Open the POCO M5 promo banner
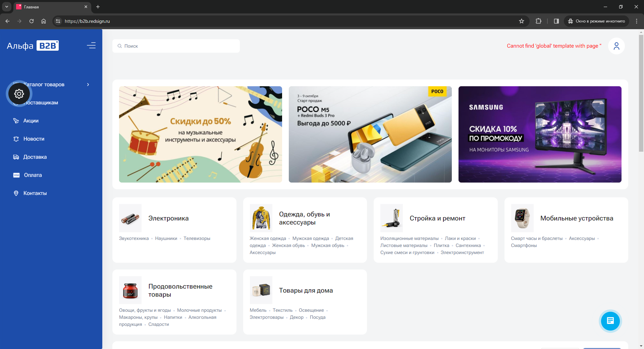644x349 pixels. pos(370,134)
